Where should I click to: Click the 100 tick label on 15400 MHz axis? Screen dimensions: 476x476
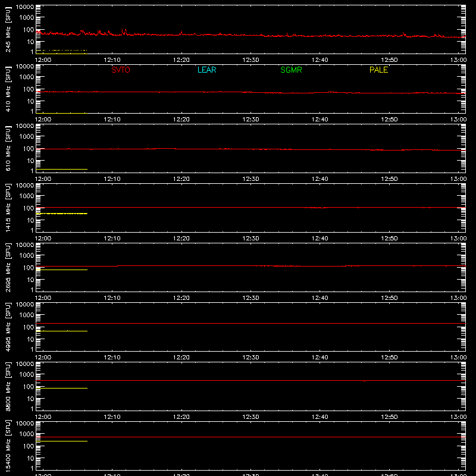pos(29,446)
